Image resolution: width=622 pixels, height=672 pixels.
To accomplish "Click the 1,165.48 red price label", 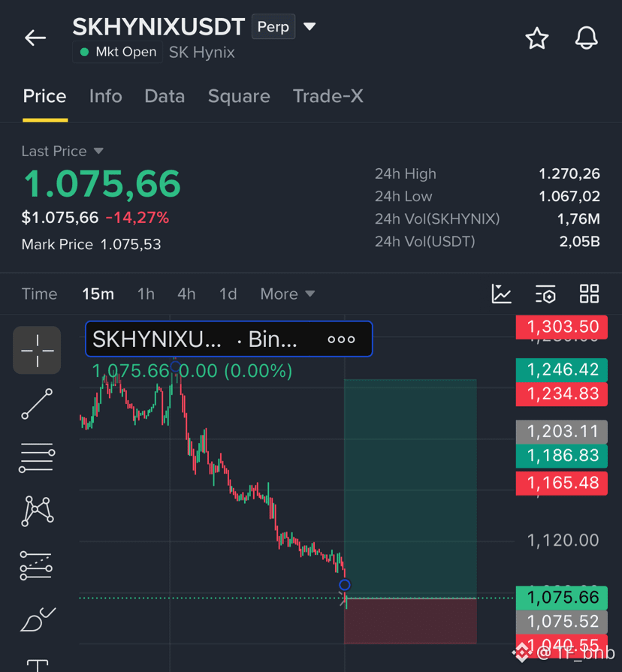I will [x=562, y=483].
